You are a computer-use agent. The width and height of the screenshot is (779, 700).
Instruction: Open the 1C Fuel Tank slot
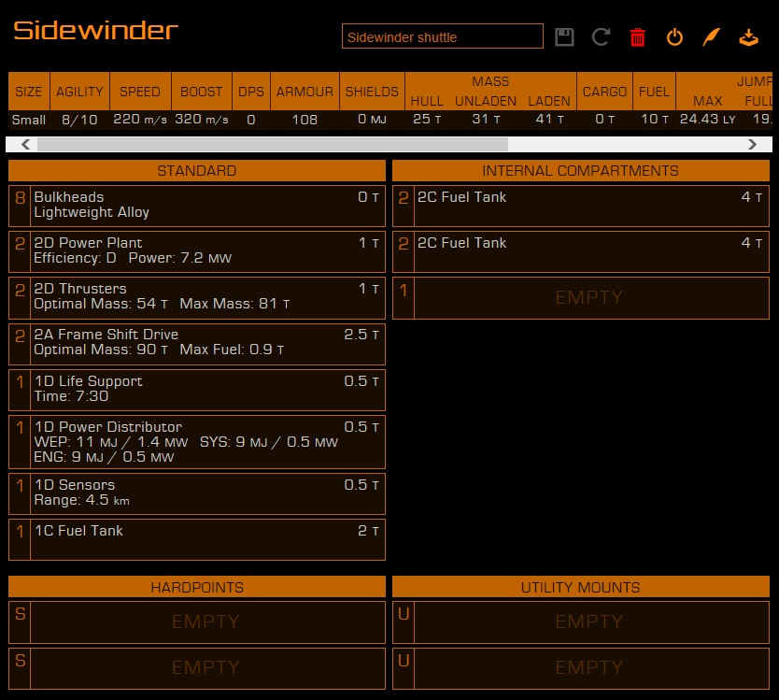(x=197, y=539)
